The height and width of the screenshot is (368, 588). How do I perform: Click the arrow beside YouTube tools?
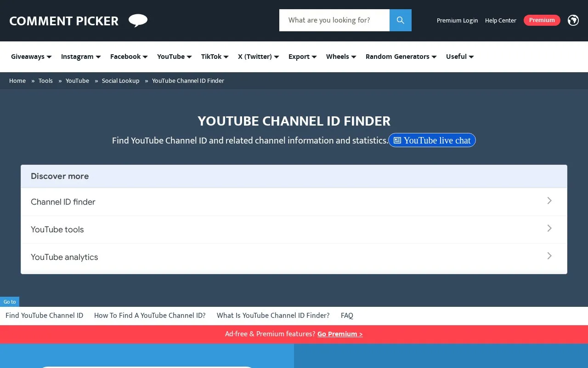pyautogui.click(x=549, y=228)
